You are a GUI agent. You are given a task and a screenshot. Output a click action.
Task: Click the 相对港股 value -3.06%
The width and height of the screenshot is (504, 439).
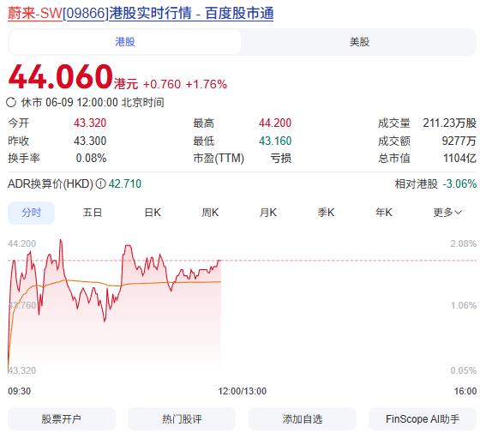click(459, 184)
